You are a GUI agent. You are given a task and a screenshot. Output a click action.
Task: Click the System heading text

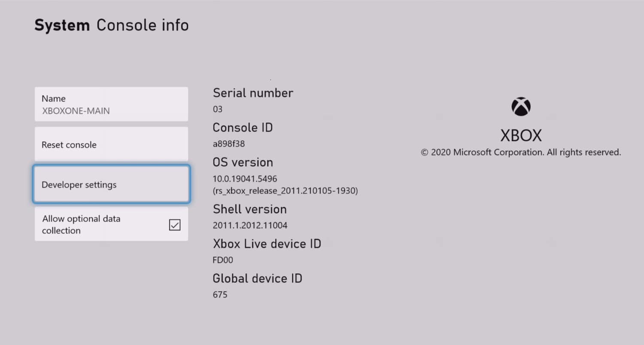[x=62, y=25]
